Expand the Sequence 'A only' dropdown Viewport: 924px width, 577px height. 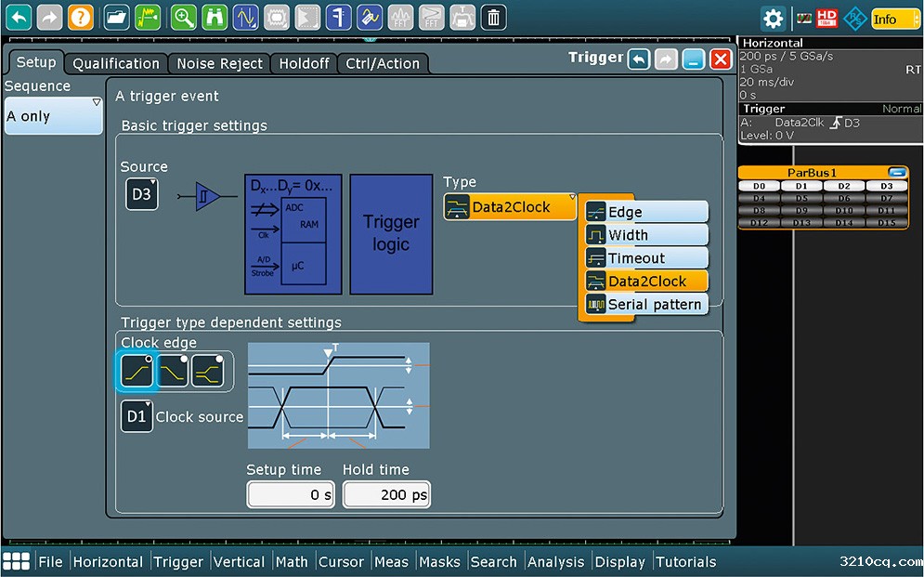point(54,116)
